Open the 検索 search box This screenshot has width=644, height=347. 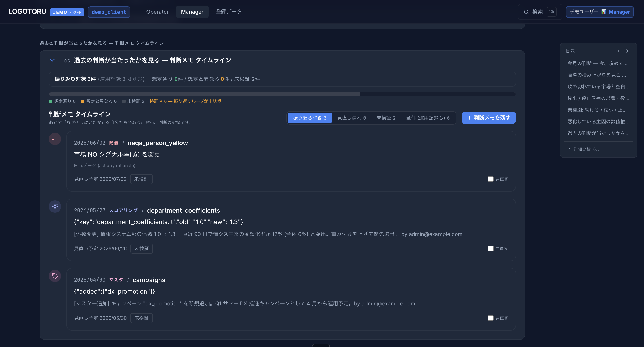540,12
